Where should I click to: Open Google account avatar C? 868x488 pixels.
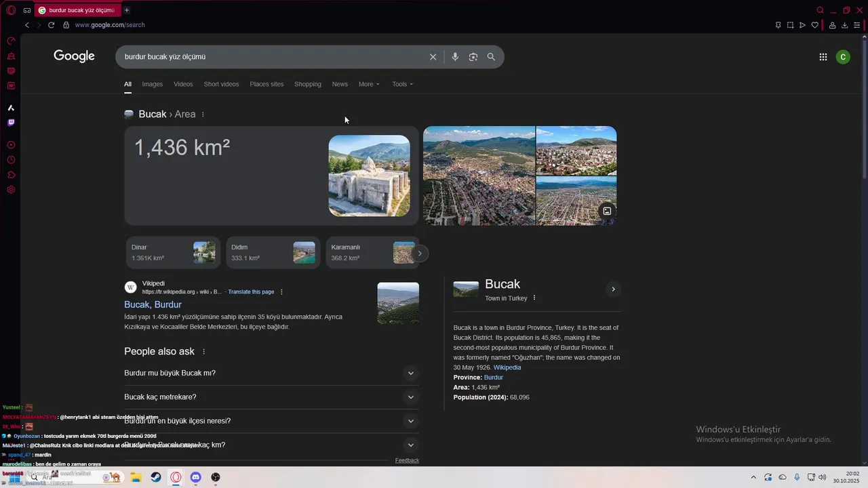click(843, 57)
